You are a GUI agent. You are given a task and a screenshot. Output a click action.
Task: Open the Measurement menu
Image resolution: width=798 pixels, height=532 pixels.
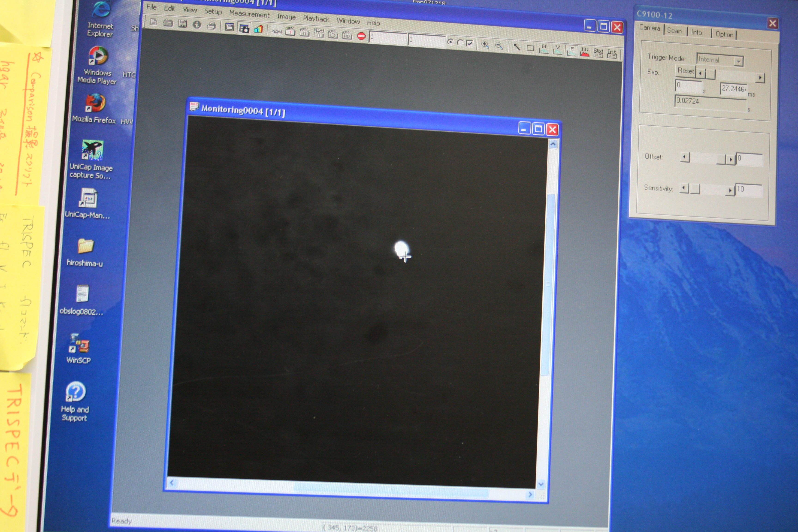tap(249, 14)
